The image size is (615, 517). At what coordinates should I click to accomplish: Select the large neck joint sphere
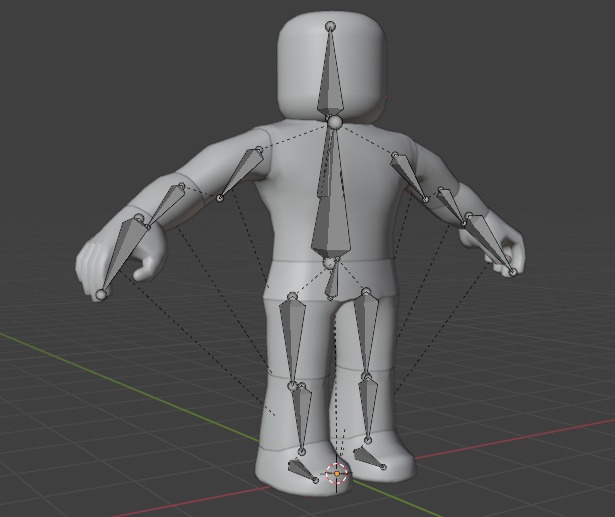(x=335, y=122)
